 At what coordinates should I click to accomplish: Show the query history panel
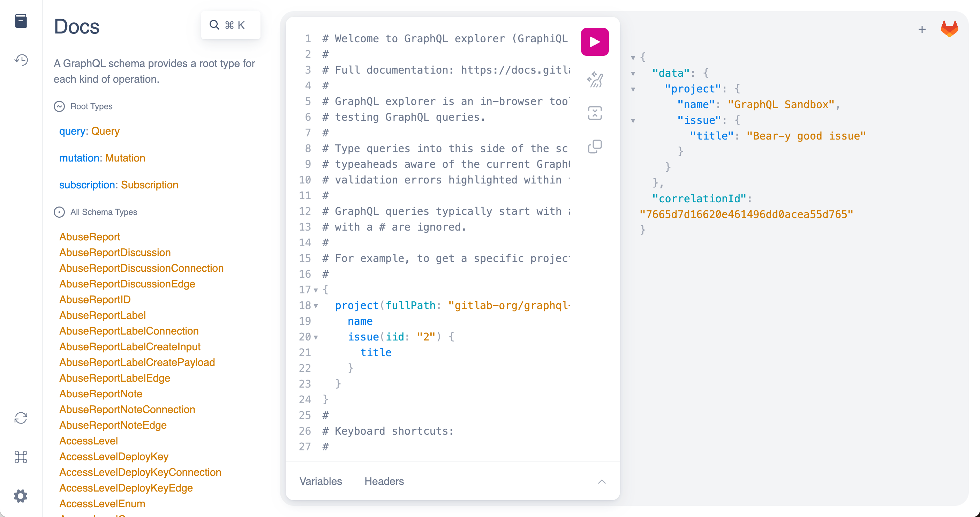[21, 60]
